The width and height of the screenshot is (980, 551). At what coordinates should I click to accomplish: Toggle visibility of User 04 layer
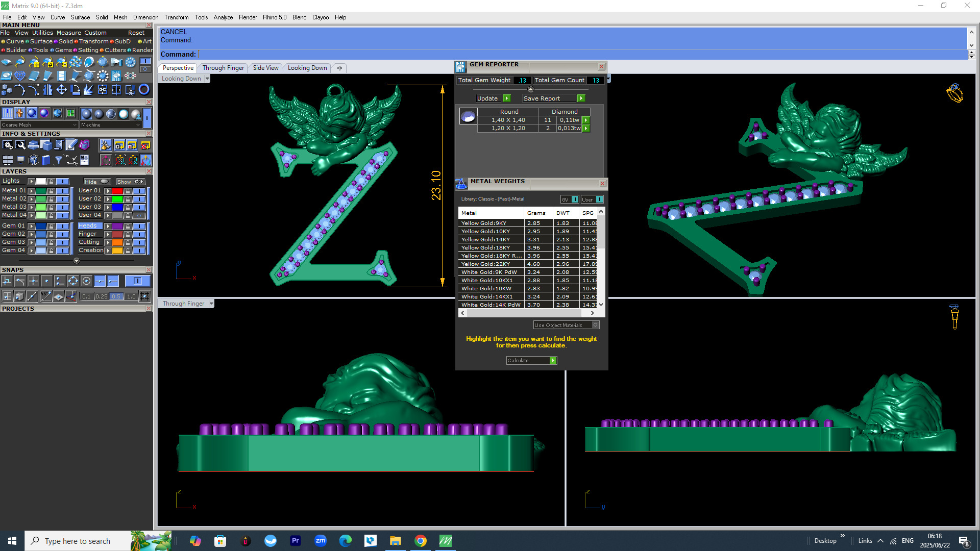139,215
